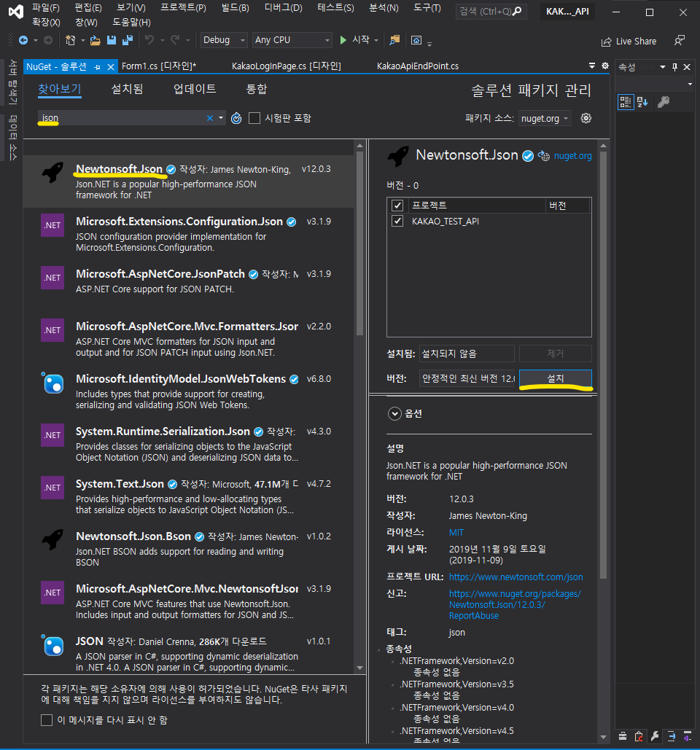Screen dimensions: 700x750
Task: Open the nuget.org link next to Newtonsoft.Json title
Action: pos(572,156)
